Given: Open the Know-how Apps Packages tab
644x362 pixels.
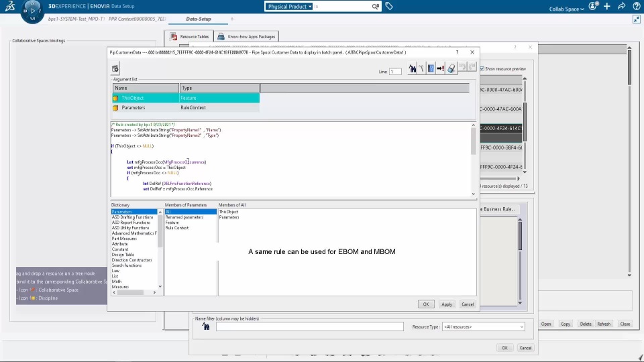Looking at the screenshot, I should (x=246, y=36).
